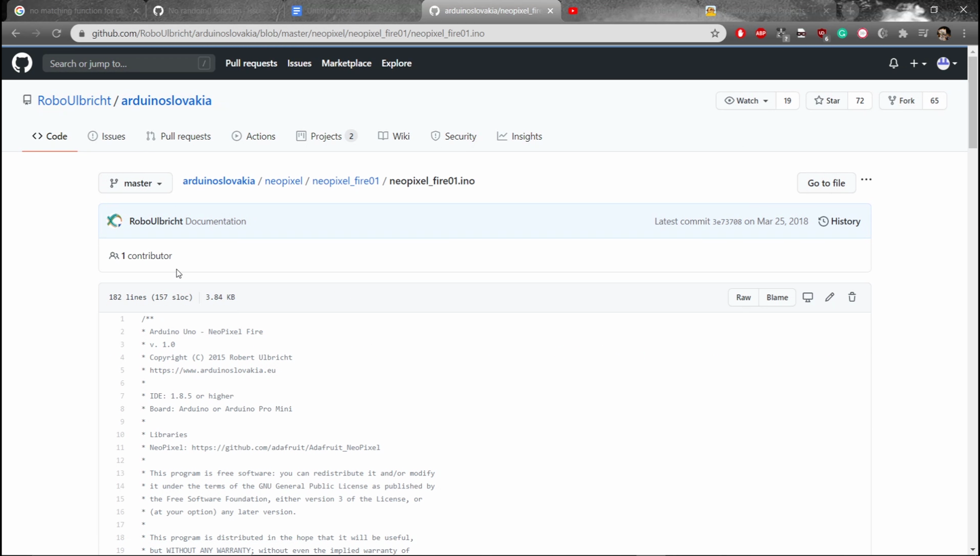View the Raw file

(x=743, y=297)
